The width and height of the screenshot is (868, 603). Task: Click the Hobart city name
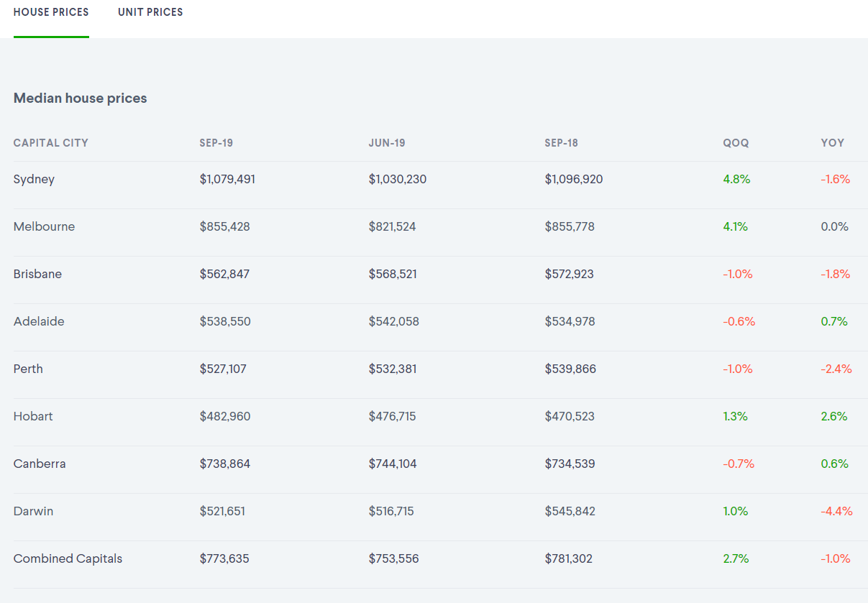[x=33, y=416]
